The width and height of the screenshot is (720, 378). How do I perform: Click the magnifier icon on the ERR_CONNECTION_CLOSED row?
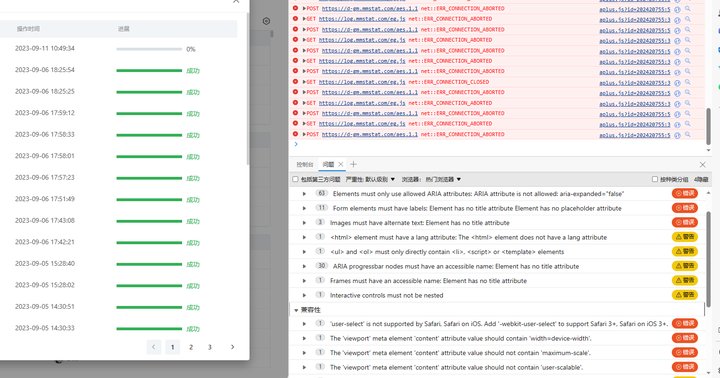tap(687, 82)
